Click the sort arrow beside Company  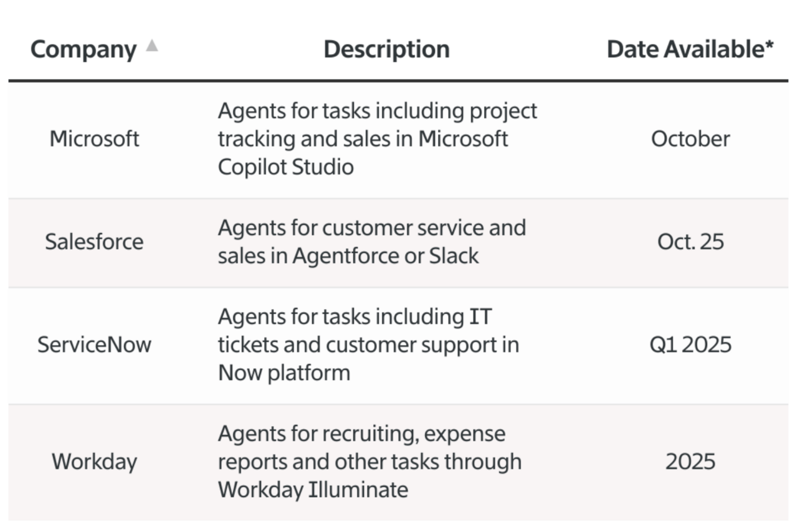[x=151, y=46]
